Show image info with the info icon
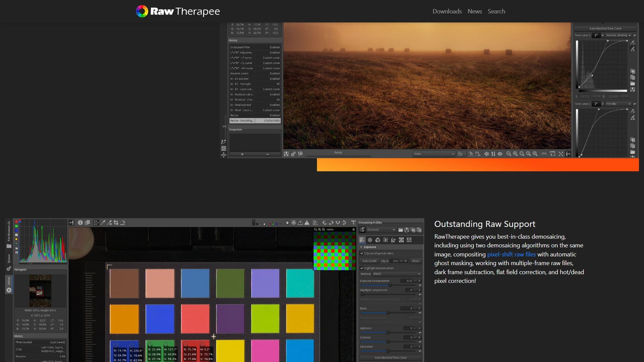This screenshot has height=362, width=644. point(80,223)
